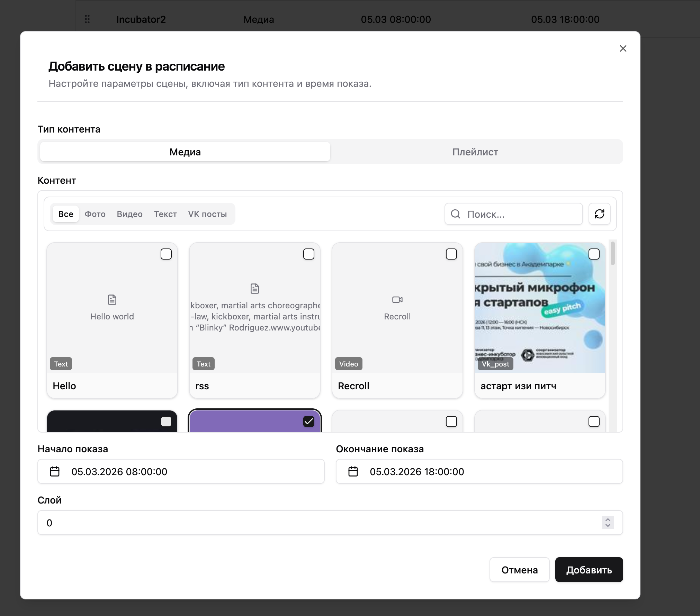Check the Hello card checkbox
The height and width of the screenshot is (616, 700).
166,254
